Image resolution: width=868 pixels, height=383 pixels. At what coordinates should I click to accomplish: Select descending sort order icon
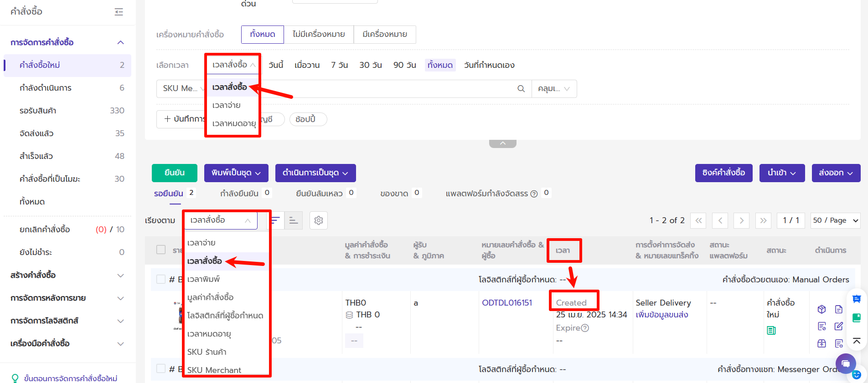tap(275, 220)
